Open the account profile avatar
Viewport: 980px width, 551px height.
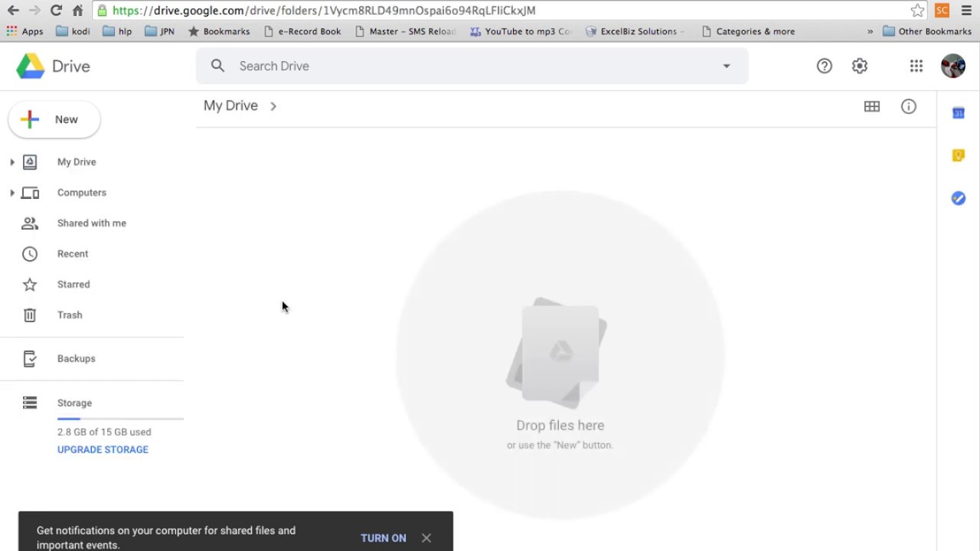click(x=953, y=66)
